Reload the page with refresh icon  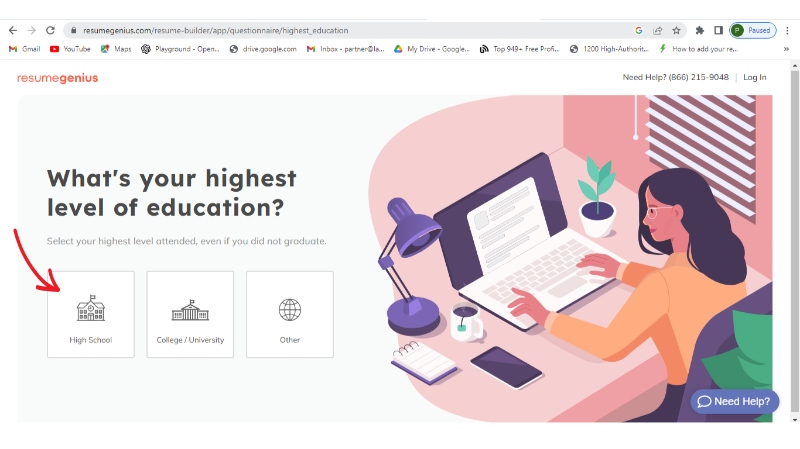50,31
